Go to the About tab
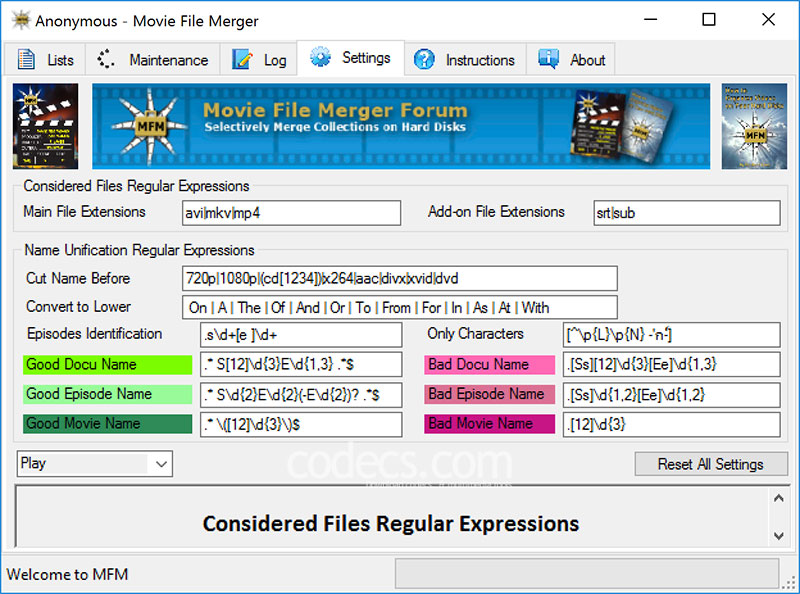The image size is (800, 594). [x=570, y=60]
